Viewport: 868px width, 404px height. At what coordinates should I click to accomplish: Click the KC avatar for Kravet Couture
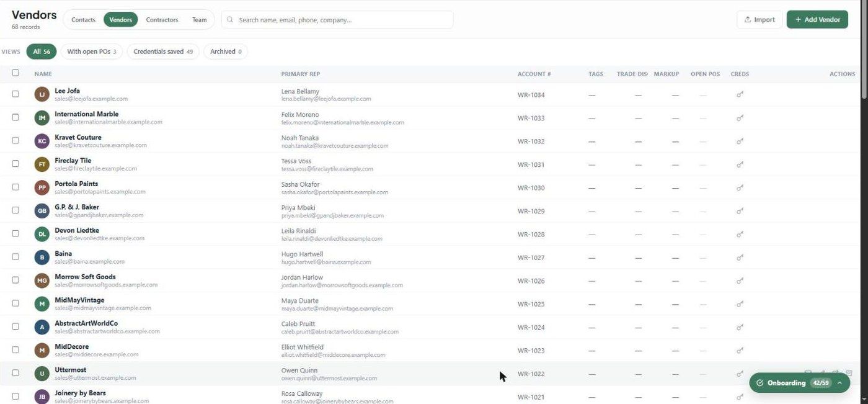pos(42,141)
